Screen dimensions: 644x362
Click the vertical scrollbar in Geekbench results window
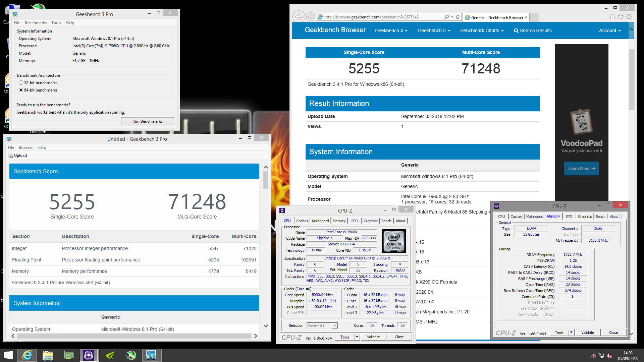click(266, 180)
